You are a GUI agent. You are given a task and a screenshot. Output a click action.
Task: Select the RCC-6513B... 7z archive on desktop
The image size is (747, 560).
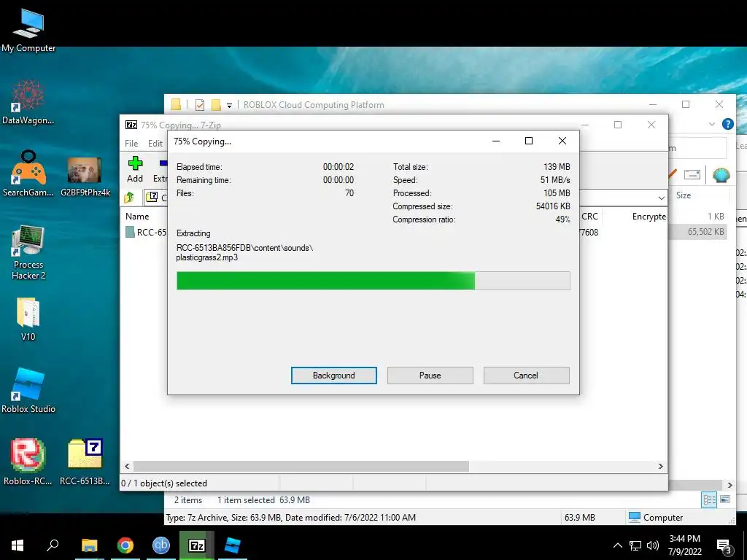pyautogui.click(x=85, y=461)
